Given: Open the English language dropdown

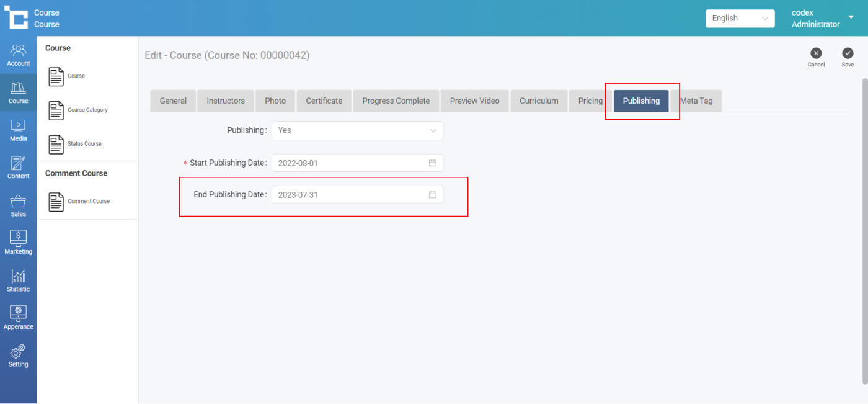Looking at the screenshot, I should coord(740,19).
